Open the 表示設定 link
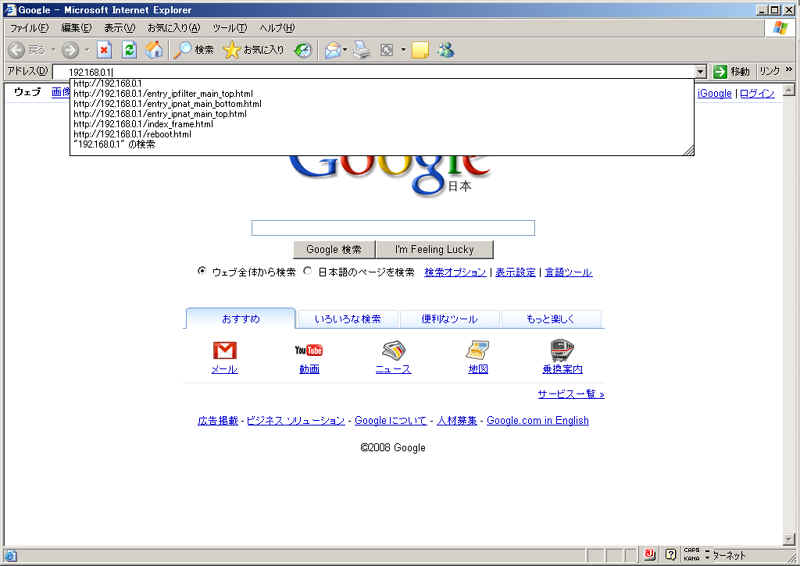800x566 pixels. click(515, 272)
